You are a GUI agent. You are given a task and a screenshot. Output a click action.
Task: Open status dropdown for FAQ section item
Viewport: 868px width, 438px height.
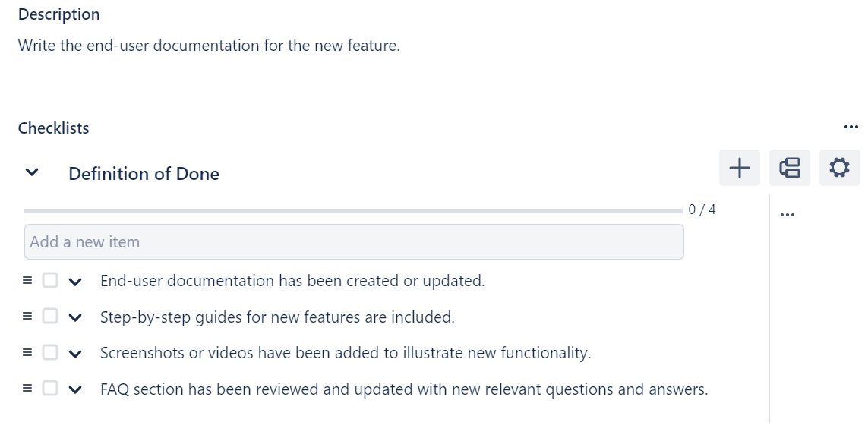coord(75,388)
